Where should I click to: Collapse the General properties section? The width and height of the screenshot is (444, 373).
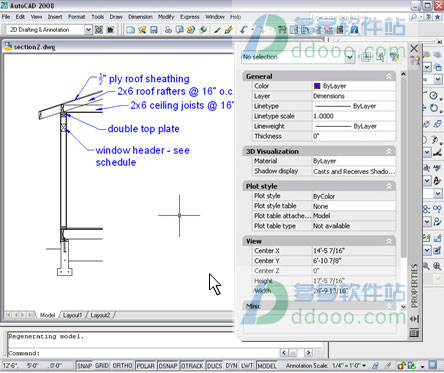click(x=389, y=76)
